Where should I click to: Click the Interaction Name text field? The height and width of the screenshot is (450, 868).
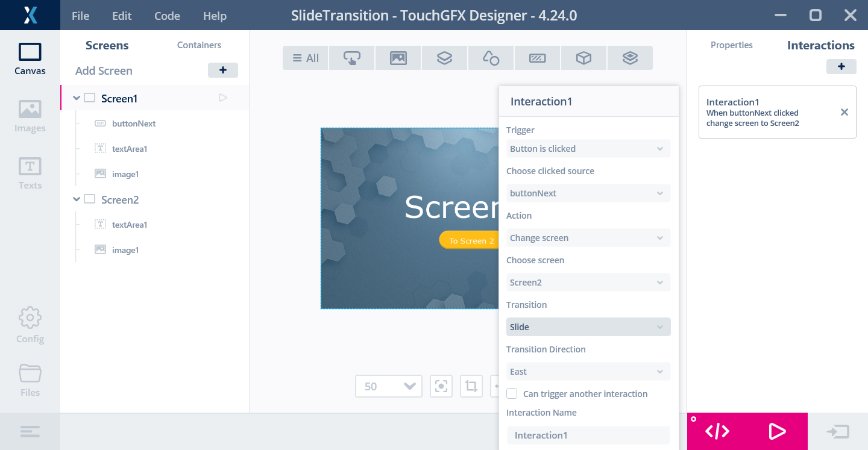pos(588,435)
